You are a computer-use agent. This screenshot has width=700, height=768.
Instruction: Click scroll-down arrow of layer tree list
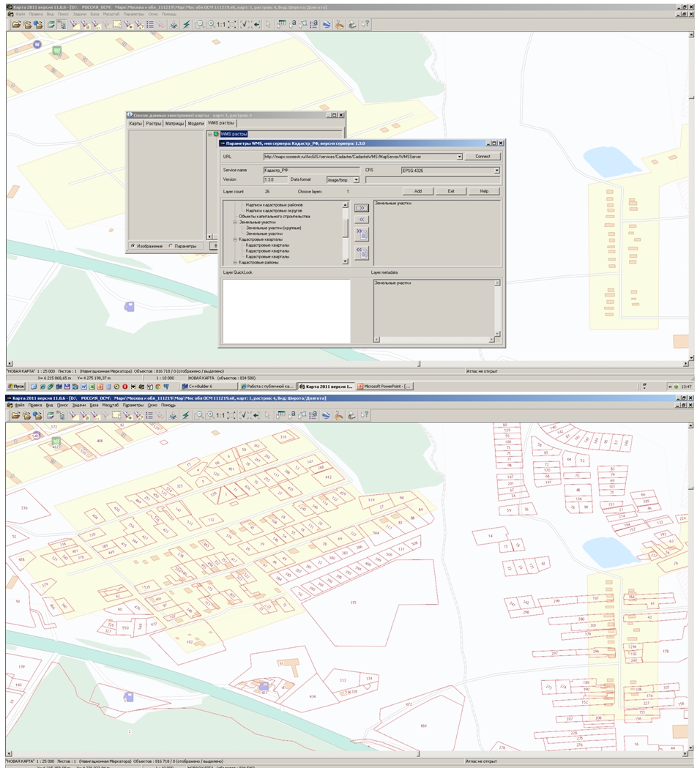[346, 261]
